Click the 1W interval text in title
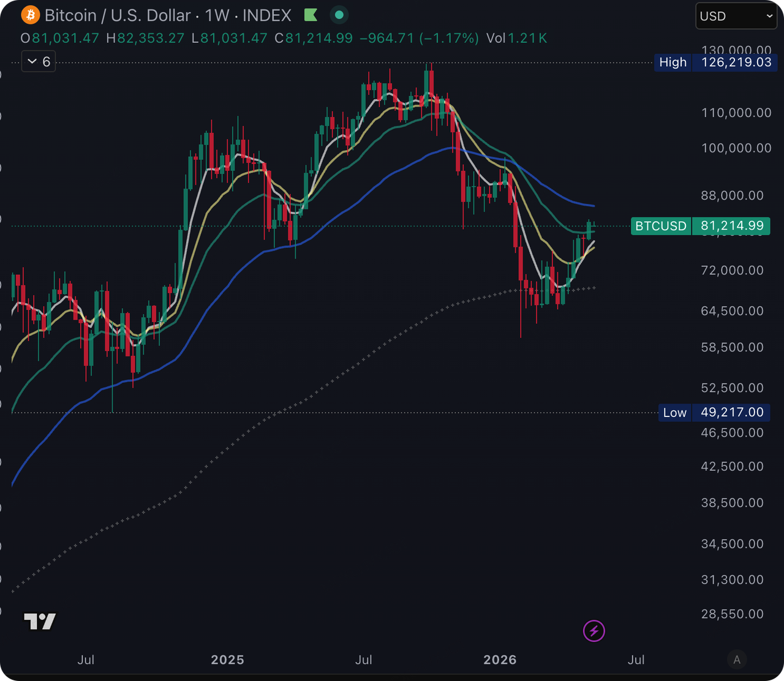The image size is (784, 681). [217, 15]
